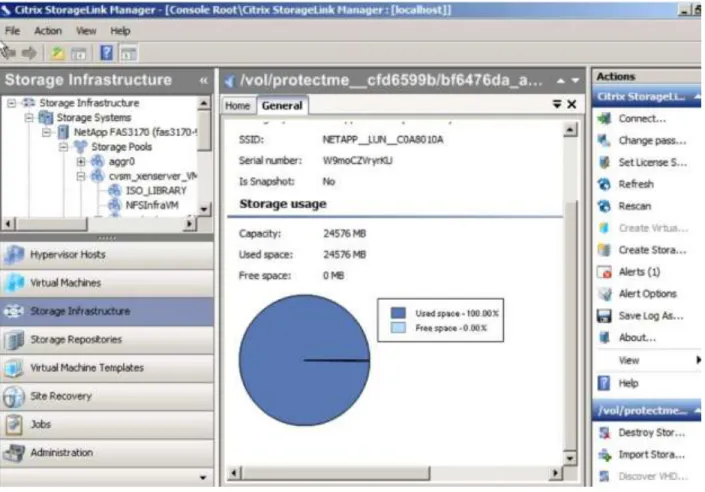Screen dimensions: 705x492
Task: Click the Hypervisor Hosts navigation icon
Action: 13,255
